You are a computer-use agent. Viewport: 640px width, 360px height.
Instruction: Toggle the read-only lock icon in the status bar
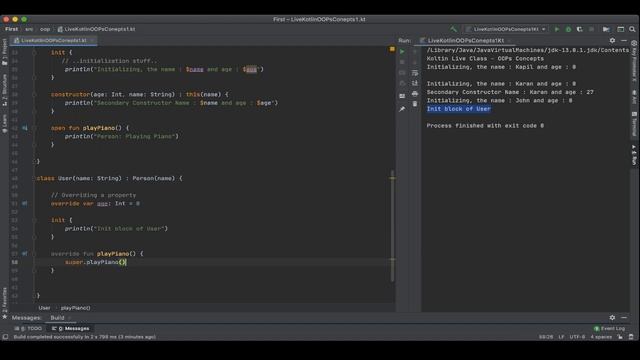pyautogui.click(x=620, y=337)
